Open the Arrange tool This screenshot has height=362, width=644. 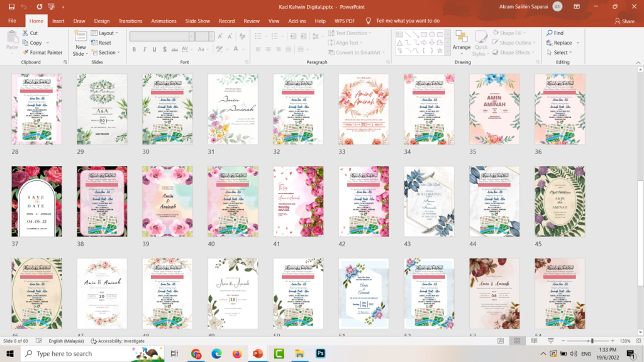[461, 43]
